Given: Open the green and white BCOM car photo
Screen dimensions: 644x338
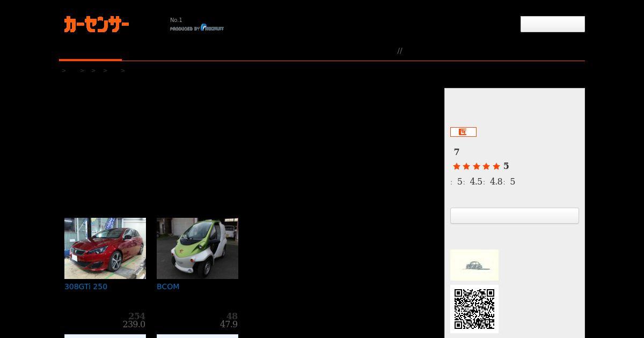Looking at the screenshot, I should click(197, 248).
